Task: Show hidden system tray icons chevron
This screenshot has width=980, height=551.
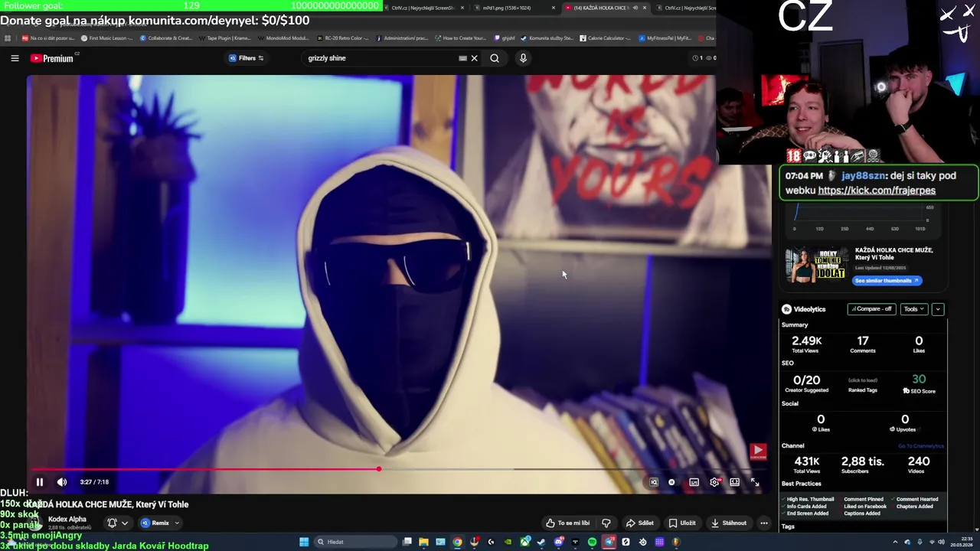Action: click(895, 542)
